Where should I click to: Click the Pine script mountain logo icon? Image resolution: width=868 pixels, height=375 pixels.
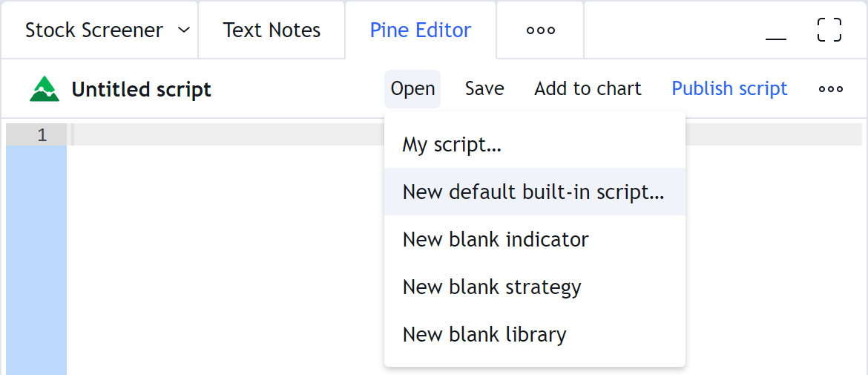coord(45,89)
